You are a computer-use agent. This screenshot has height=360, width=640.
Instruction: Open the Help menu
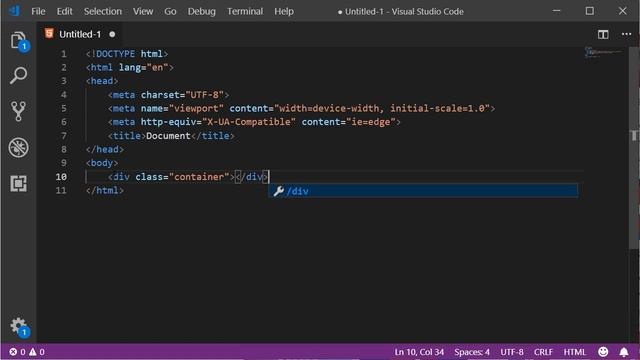[284, 11]
